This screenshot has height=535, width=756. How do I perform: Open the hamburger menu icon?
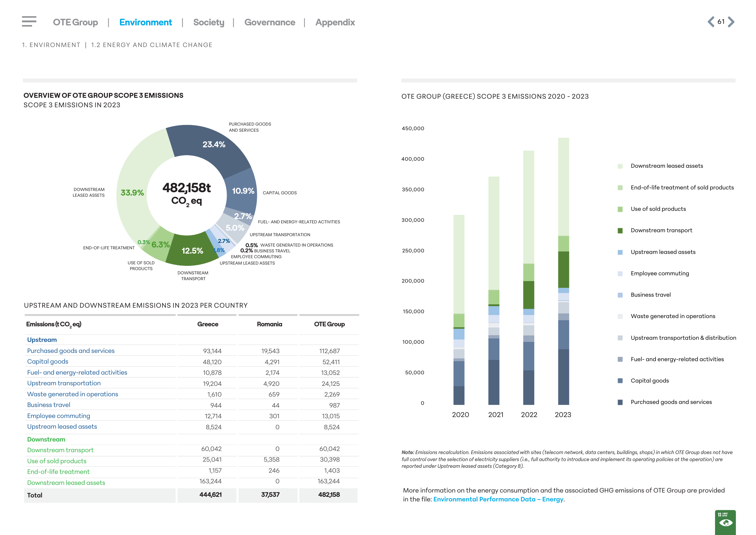point(29,21)
